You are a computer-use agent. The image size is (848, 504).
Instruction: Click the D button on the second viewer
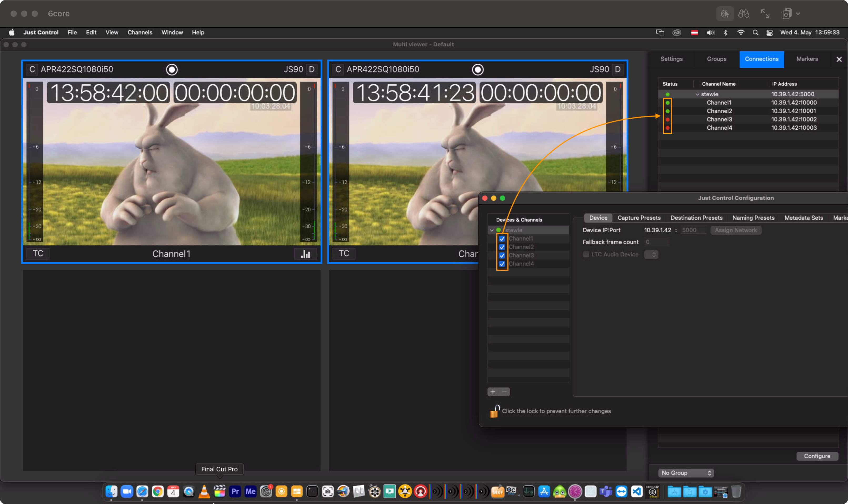pyautogui.click(x=618, y=69)
